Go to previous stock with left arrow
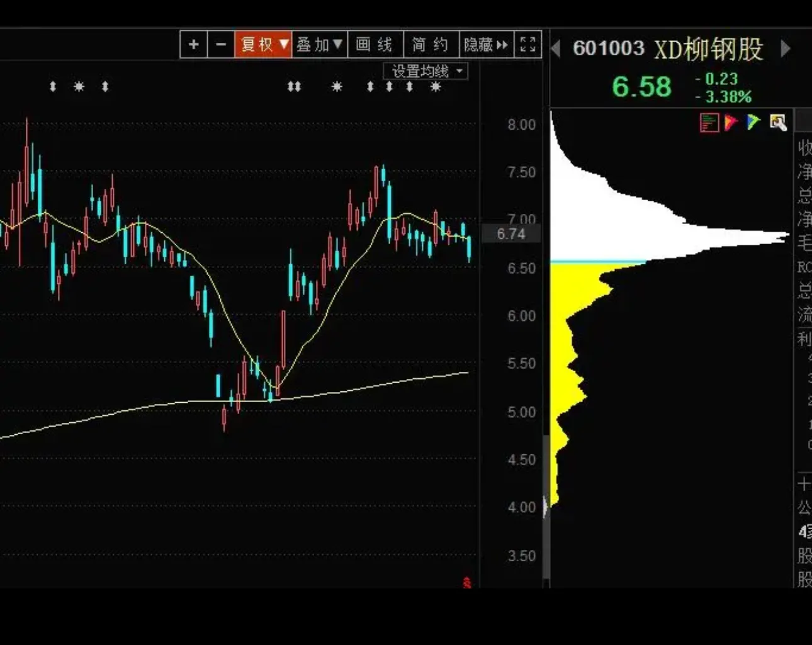This screenshot has width=812, height=645. (x=556, y=48)
